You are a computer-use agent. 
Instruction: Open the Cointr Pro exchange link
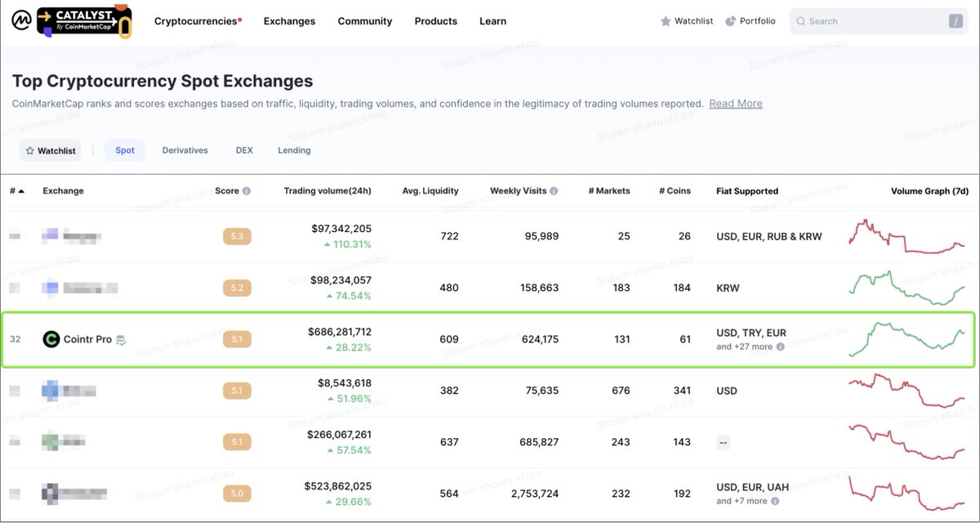coord(87,339)
